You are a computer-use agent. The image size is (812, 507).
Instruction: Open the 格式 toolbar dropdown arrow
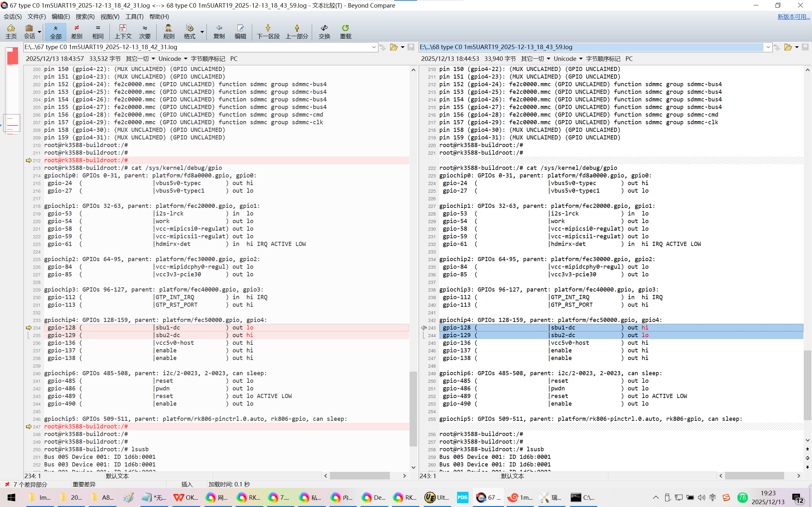202,32
